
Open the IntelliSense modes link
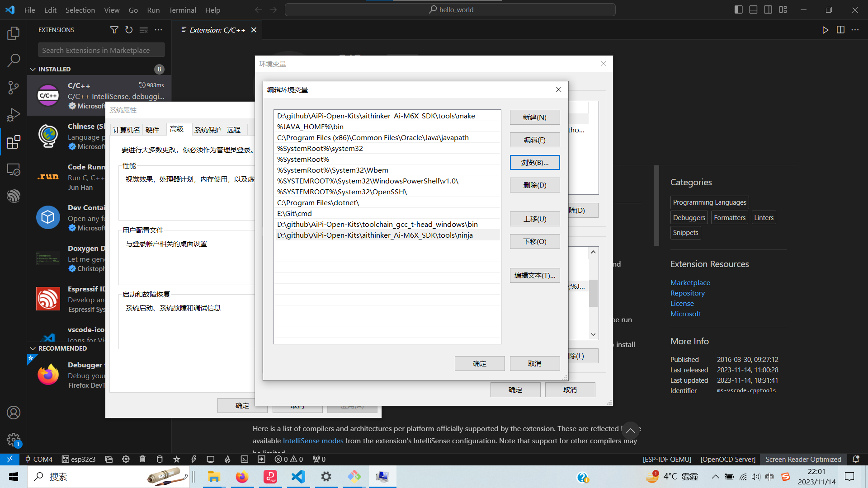click(x=313, y=441)
